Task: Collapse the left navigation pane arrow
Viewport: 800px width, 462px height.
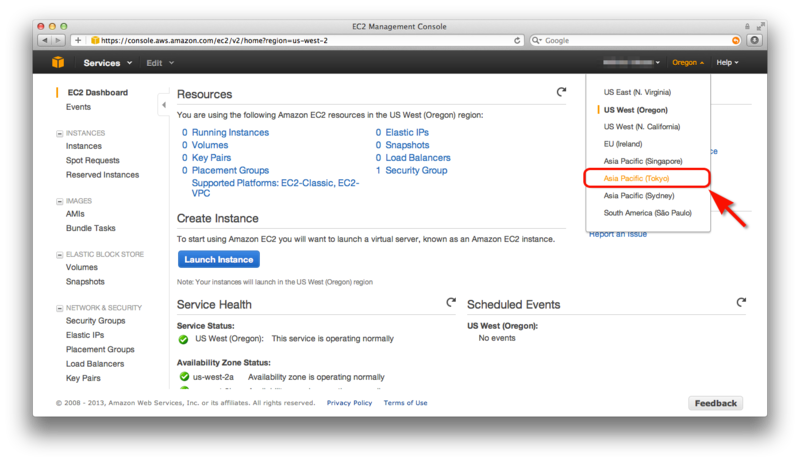Action: (164, 105)
